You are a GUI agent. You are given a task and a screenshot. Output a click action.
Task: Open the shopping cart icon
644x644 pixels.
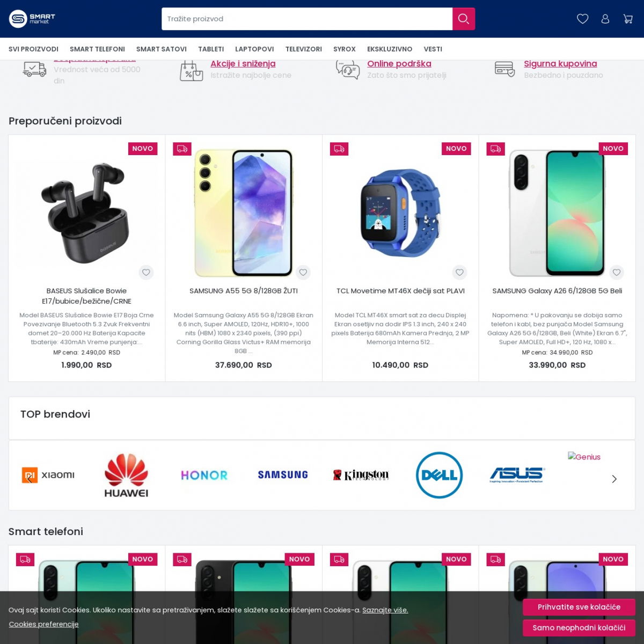[x=628, y=19]
